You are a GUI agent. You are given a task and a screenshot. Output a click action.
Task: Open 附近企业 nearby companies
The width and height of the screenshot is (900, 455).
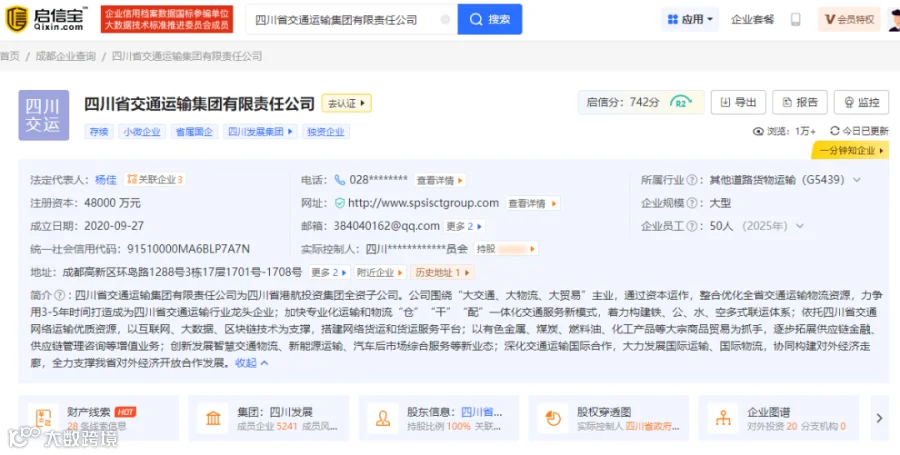click(x=380, y=272)
